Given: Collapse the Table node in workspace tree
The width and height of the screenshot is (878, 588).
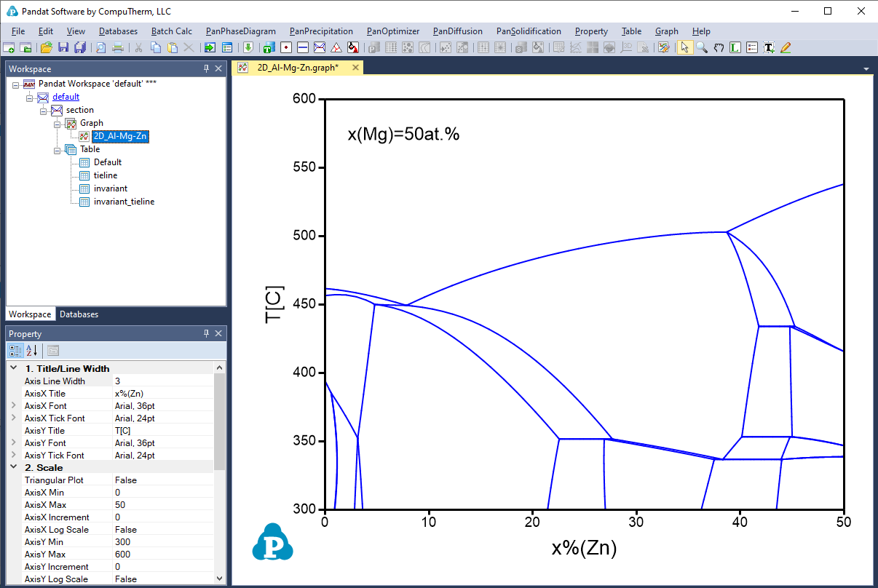Looking at the screenshot, I should (x=58, y=150).
